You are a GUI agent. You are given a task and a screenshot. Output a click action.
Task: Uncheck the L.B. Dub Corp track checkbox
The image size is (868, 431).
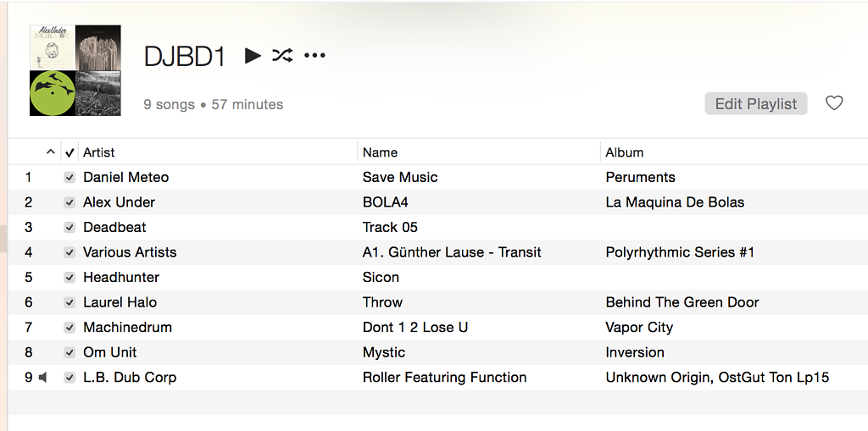click(70, 378)
